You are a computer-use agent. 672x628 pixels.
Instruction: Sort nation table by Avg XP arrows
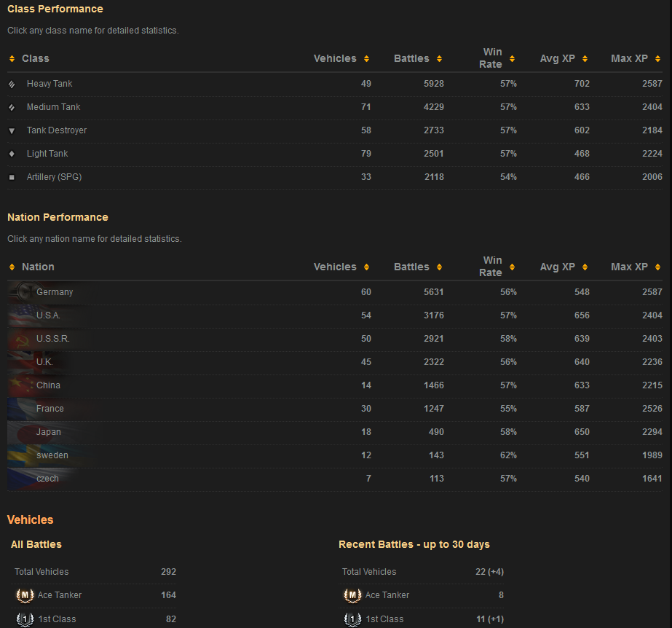pyautogui.click(x=585, y=267)
